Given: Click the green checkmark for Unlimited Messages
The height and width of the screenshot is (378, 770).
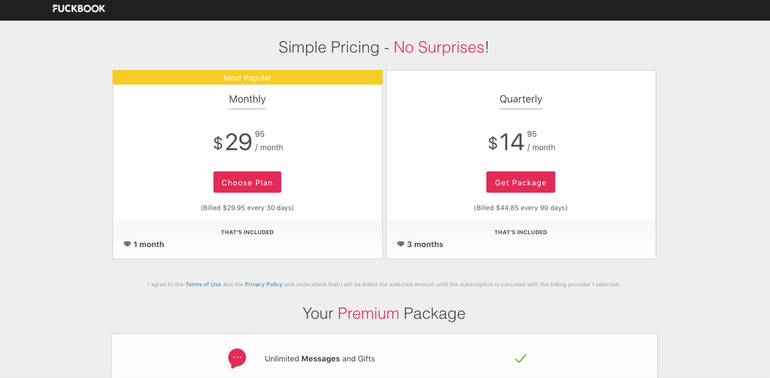Looking at the screenshot, I should [521, 358].
